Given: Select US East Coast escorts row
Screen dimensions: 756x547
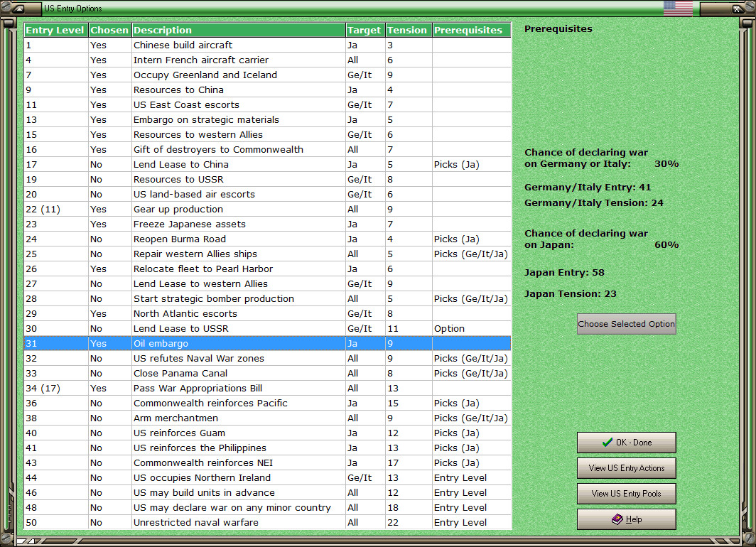Looking at the screenshot, I should coord(268,104).
